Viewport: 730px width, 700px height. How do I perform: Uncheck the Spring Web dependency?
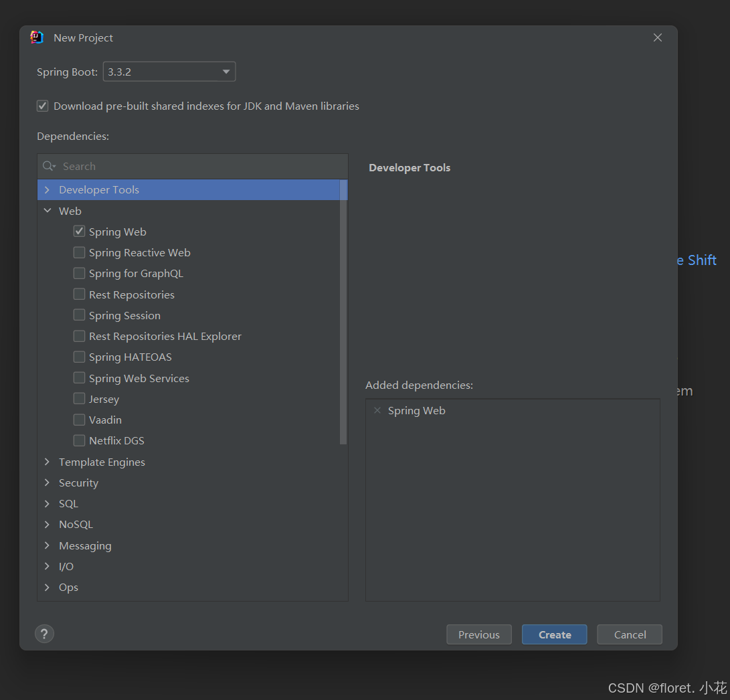click(x=79, y=232)
